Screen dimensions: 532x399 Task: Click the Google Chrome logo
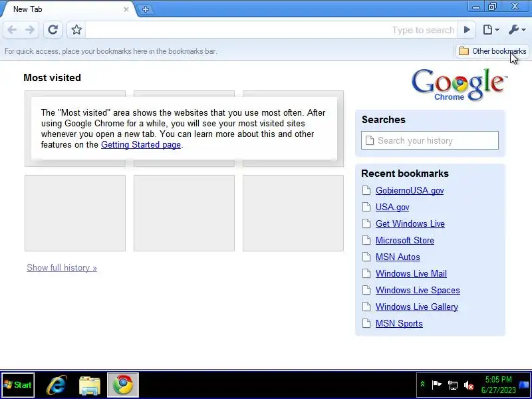[x=459, y=84]
